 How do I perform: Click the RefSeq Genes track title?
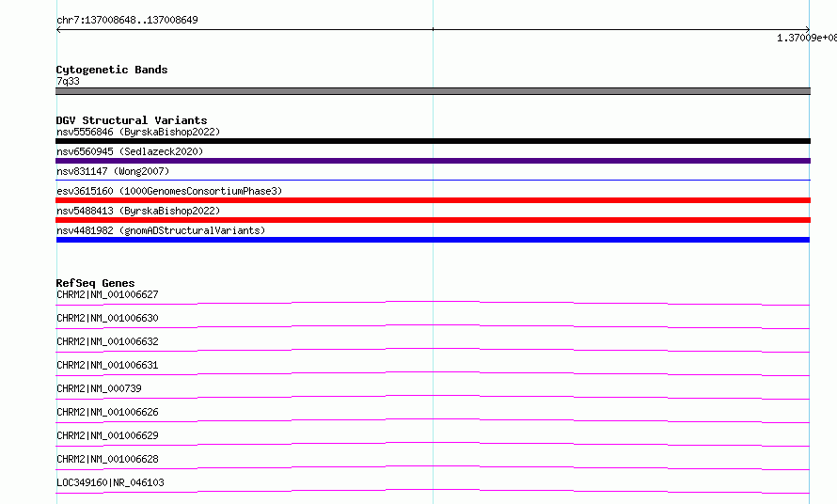click(x=95, y=283)
